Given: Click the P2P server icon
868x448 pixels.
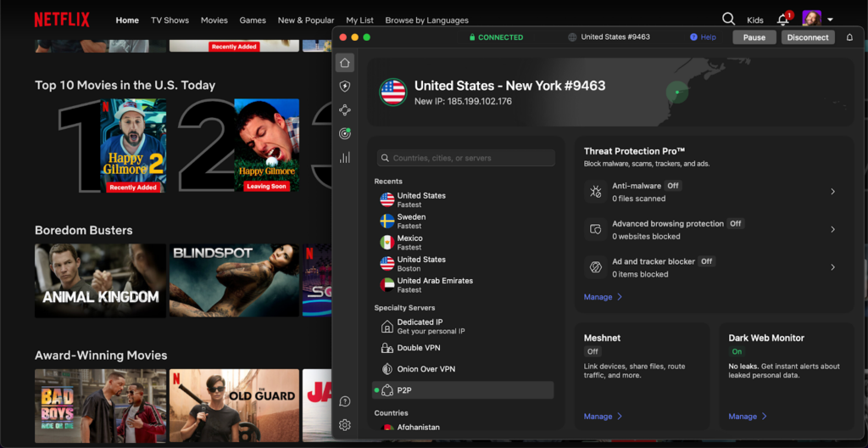Looking at the screenshot, I should pos(387,390).
